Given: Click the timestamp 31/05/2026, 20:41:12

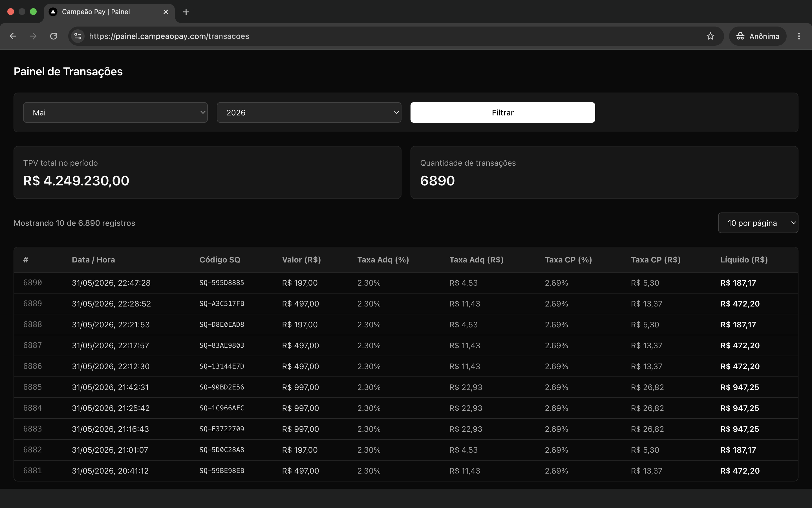Looking at the screenshot, I should tap(110, 471).
